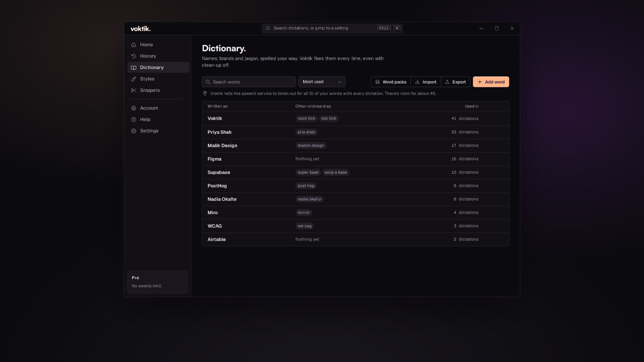Click the Help question-mark icon

point(134,120)
